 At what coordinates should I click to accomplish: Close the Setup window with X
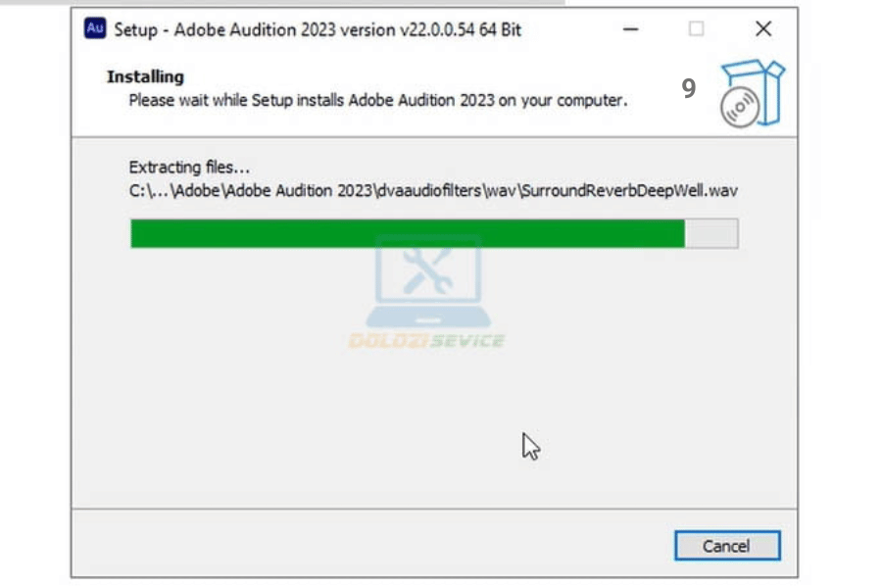pyautogui.click(x=763, y=29)
